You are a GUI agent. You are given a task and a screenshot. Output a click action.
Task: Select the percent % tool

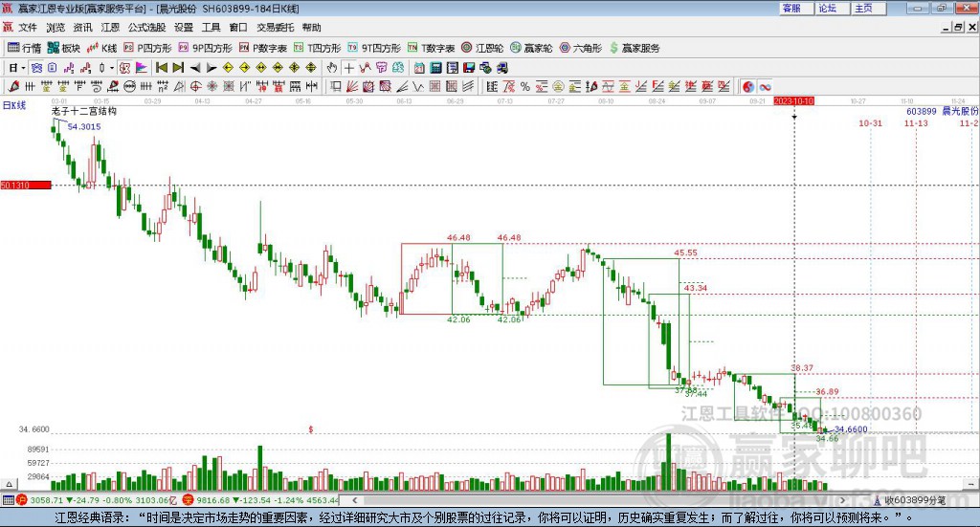click(525, 87)
